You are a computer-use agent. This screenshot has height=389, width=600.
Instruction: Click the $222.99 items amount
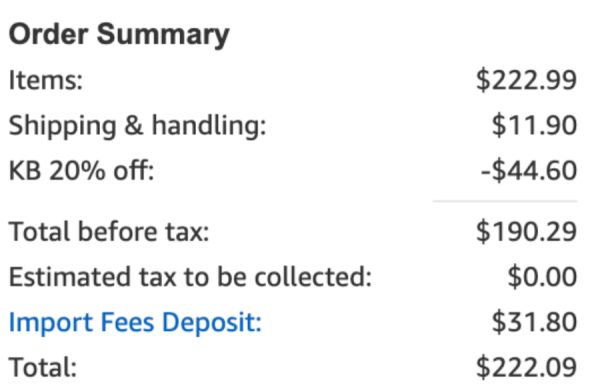[526, 80]
